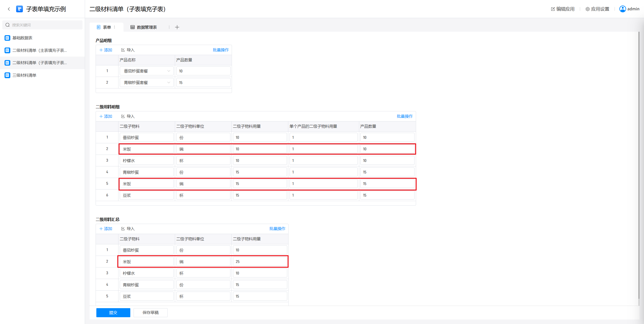Click the 提交 button

113,312
